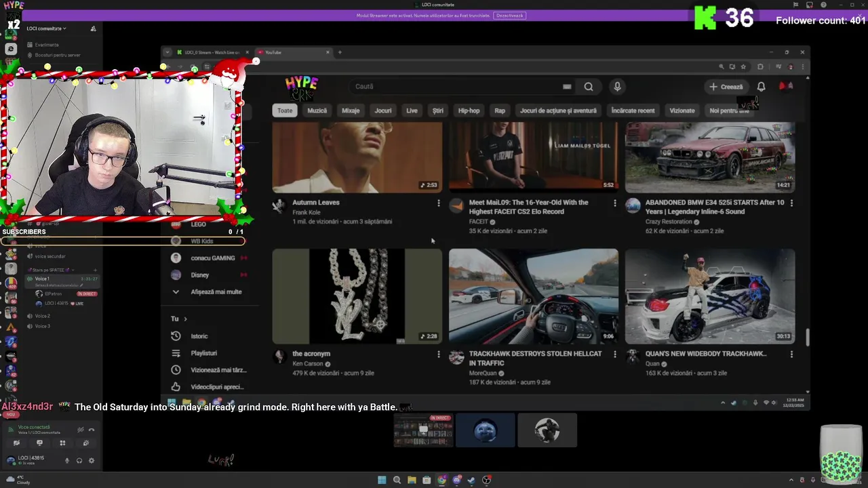Image resolution: width=868 pixels, height=488 pixels.
Task: Select Jocuri de acțiune și aventură chip
Action: pyautogui.click(x=558, y=110)
